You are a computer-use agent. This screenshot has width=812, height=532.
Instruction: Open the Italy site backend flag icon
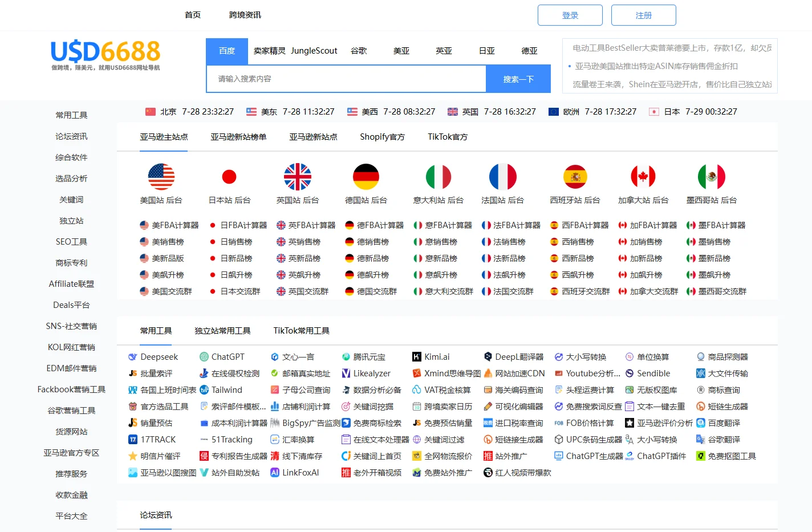439,177
